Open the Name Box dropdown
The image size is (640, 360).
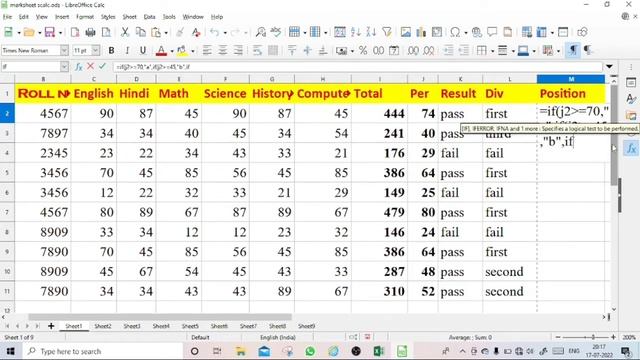pos(64,66)
